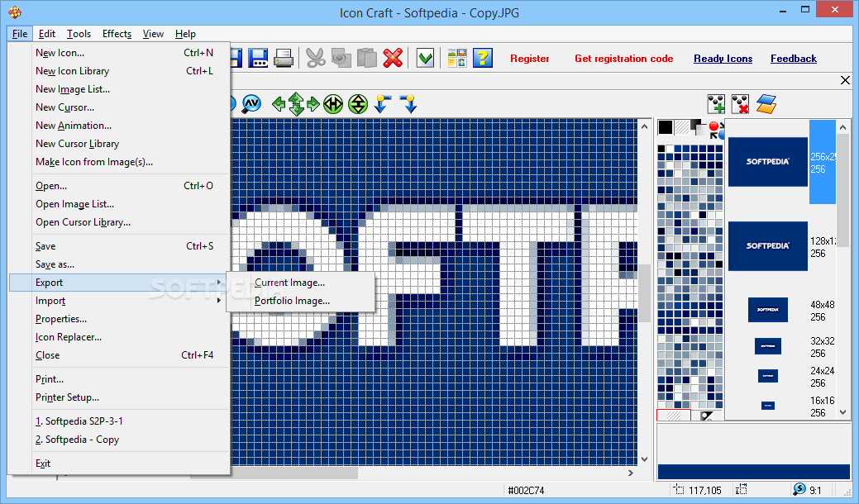Select New Cursor... entry

point(118,107)
